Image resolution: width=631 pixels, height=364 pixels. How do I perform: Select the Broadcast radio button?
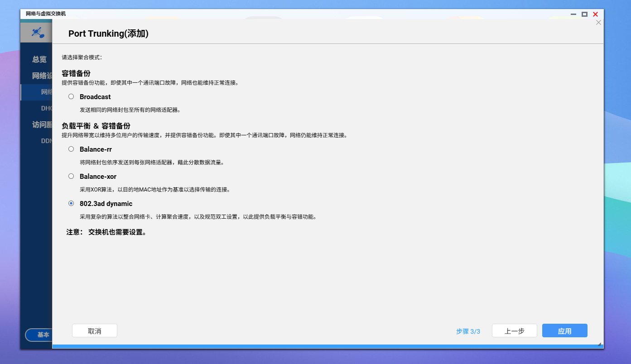point(71,96)
